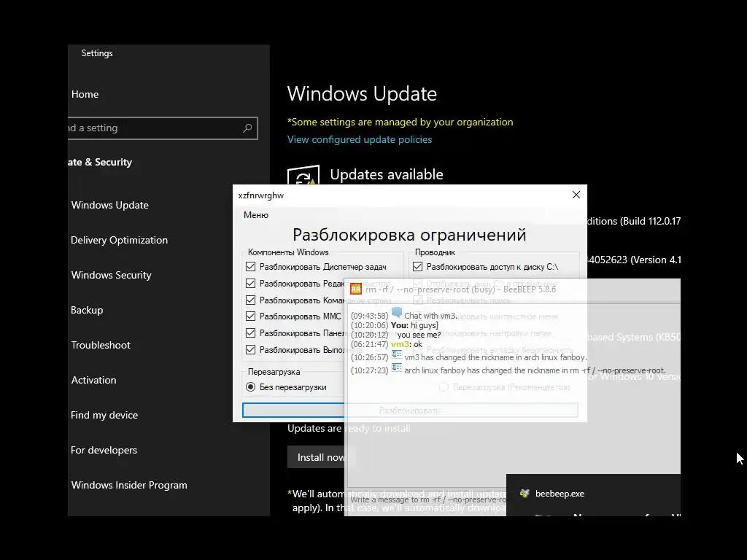Toggle the Разблокировать MMC checkbox
747x560 pixels.
(251, 316)
